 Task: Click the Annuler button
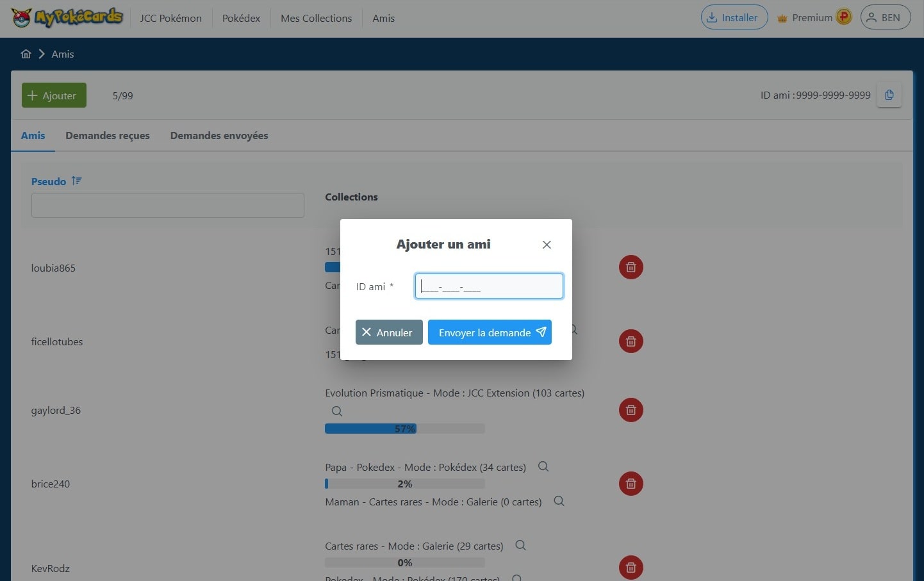point(389,332)
